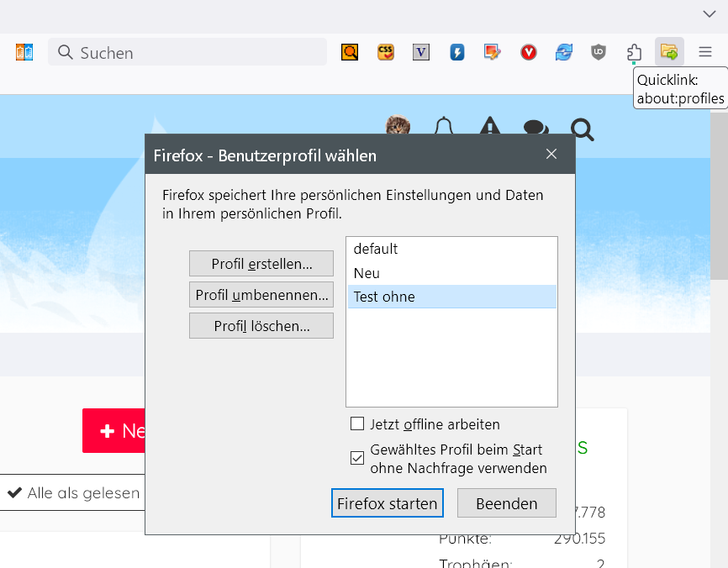Open the Extensions puzzle piece menu
728x568 pixels.
click(x=634, y=52)
